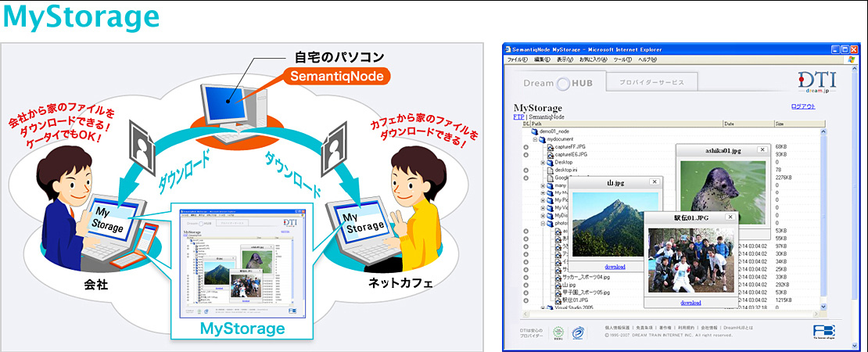The width and height of the screenshot is (868, 352).
Task: Click the Date column header
Action: point(748,124)
